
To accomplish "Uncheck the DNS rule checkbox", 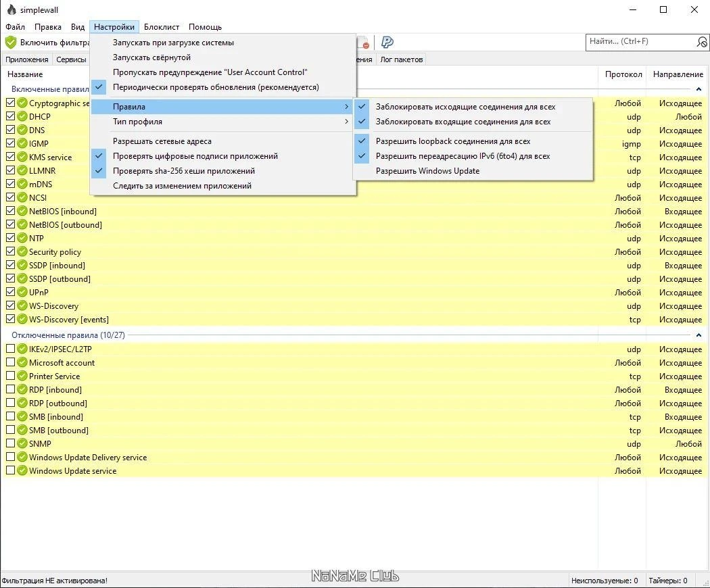I will coord(10,130).
